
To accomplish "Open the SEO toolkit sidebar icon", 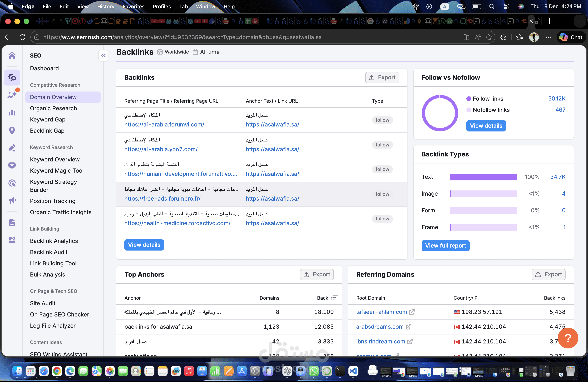I will click(x=12, y=78).
